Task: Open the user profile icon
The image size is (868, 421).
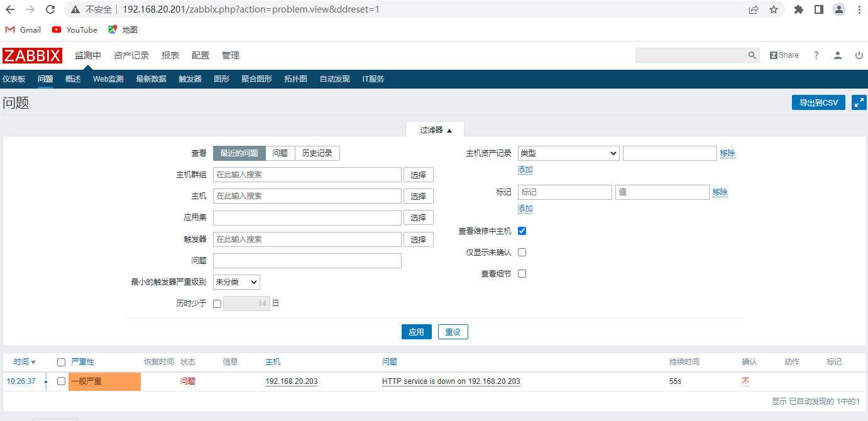Action: (837, 55)
